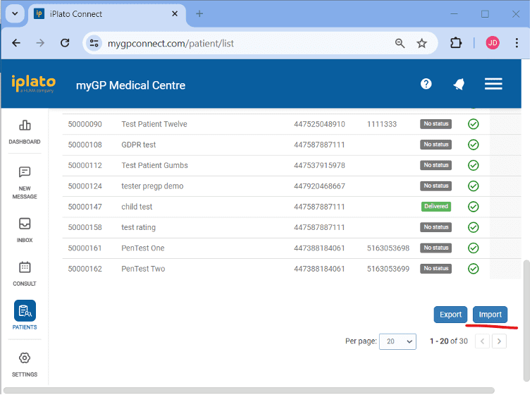Open the hamburger main menu
Image resolution: width=532 pixels, height=395 pixels.
click(x=493, y=84)
